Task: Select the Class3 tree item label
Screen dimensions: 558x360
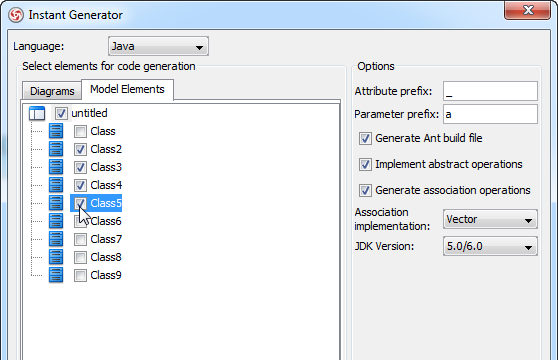Action: click(x=106, y=167)
